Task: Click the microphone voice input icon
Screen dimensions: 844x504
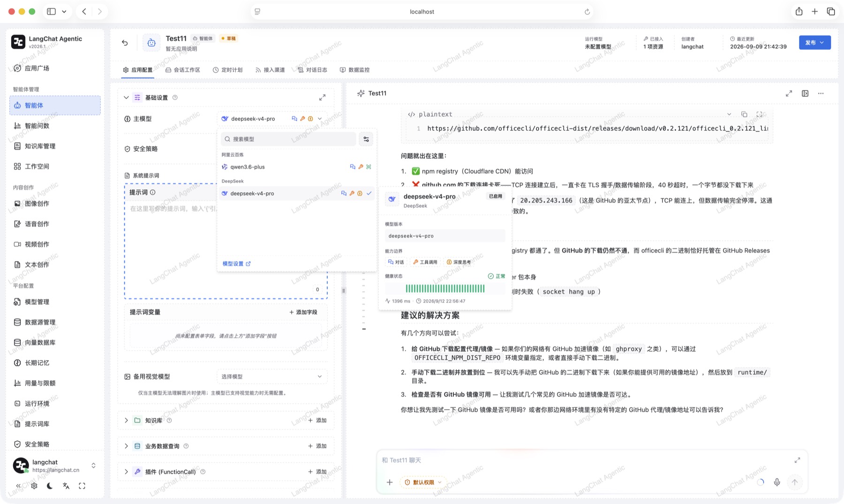Action: [777, 482]
